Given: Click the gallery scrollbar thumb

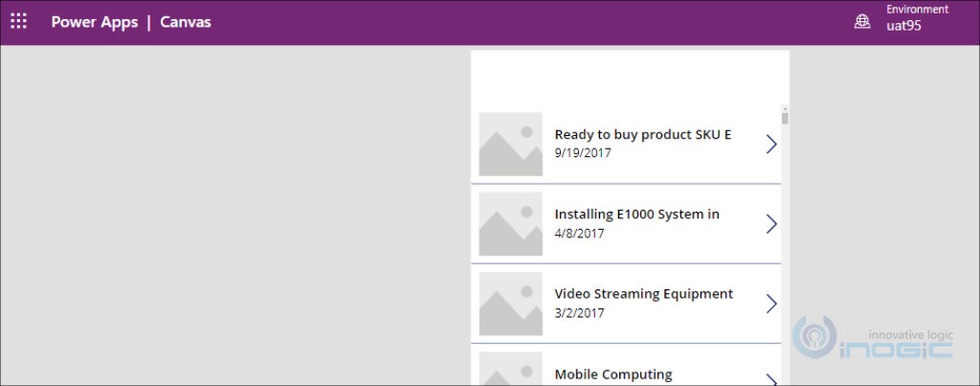Looking at the screenshot, I should click(785, 118).
